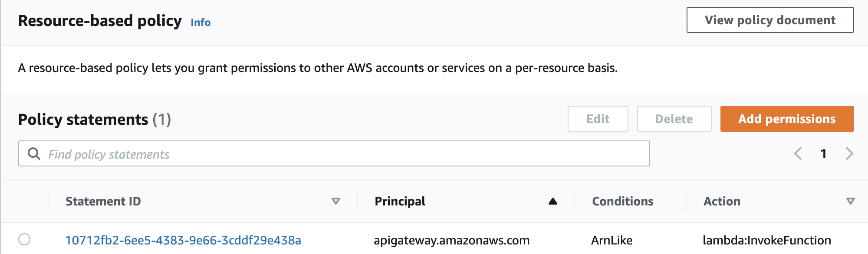Click the Edit button
Viewport: 868px width, 254px height.
point(598,119)
